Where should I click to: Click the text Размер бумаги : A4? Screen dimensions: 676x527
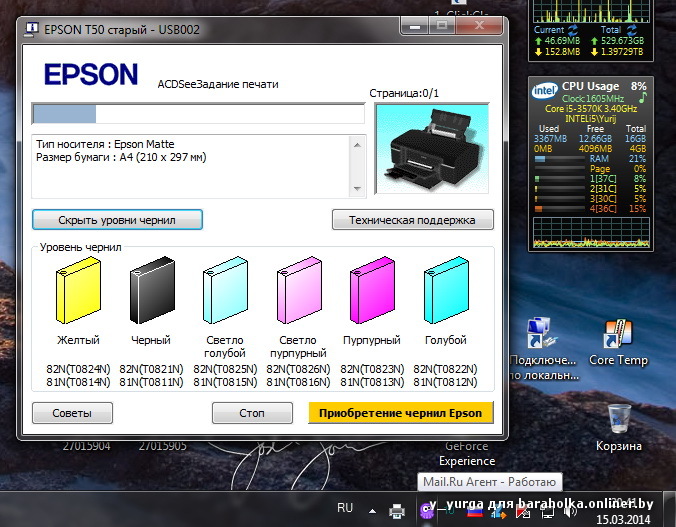coord(121,157)
